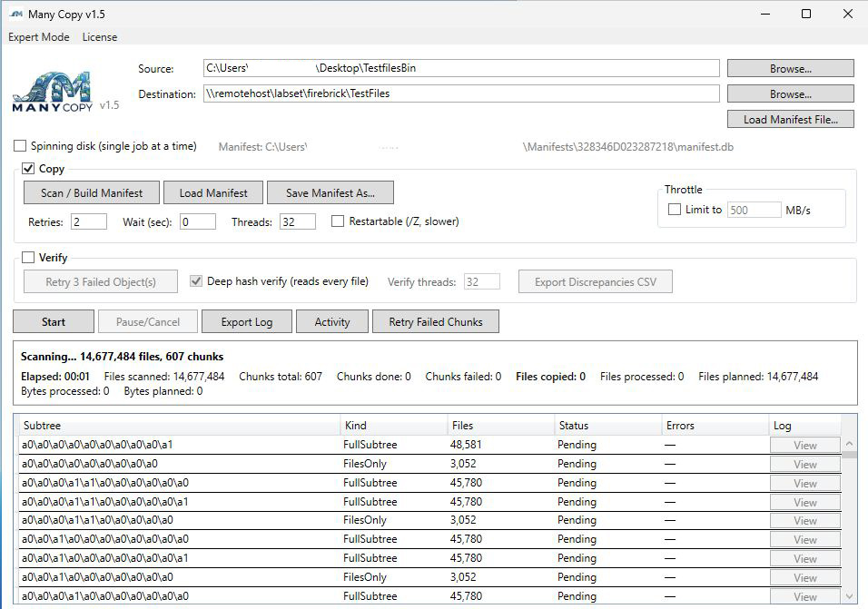View log for the 48,581 files row
This screenshot has width=868, height=609.
[x=804, y=446]
